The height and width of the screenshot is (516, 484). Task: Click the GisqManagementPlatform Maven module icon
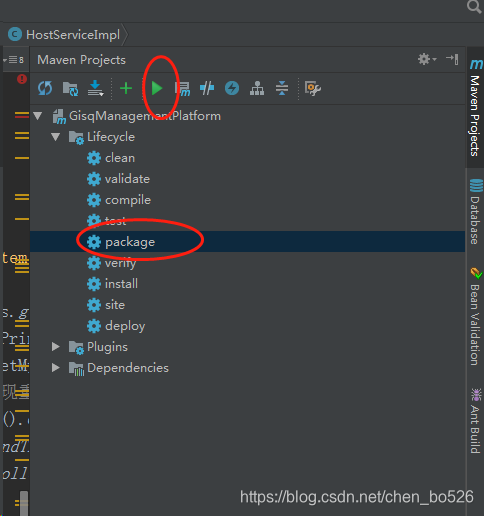[x=59, y=117]
